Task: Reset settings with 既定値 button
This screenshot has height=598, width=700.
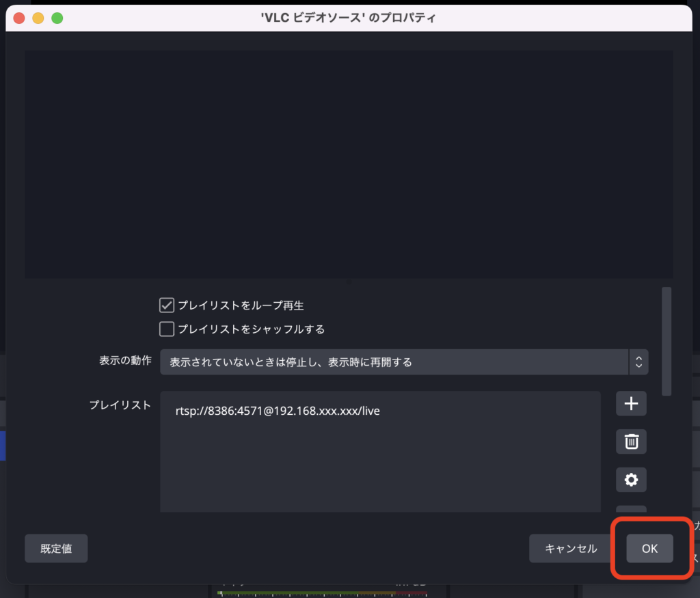Action: (x=56, y=549)
